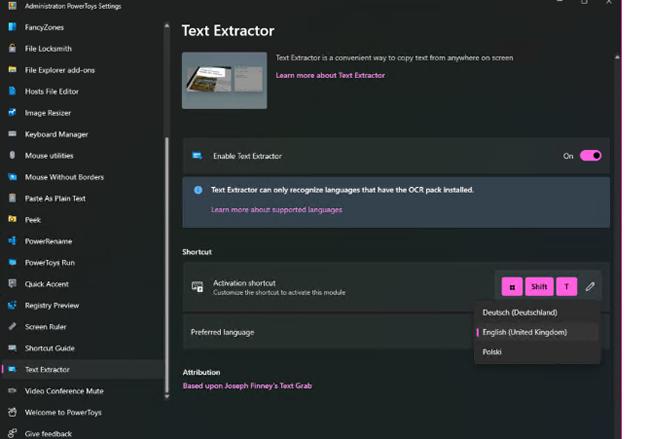Open the Learn more about Text Extractor link
The width and height of the screenshot is (650, 439).
tap(330, 75)
